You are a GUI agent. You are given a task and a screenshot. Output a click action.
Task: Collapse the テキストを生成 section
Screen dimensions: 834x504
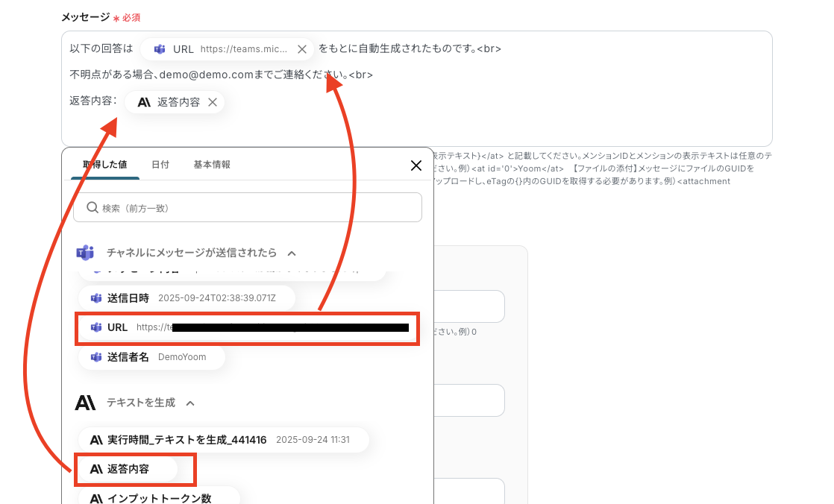click(190, 403)
